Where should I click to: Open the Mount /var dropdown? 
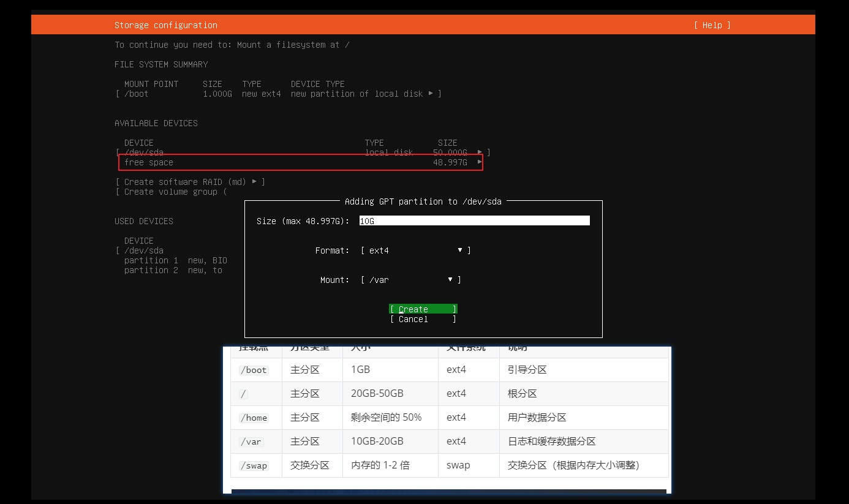pos(411,280)
